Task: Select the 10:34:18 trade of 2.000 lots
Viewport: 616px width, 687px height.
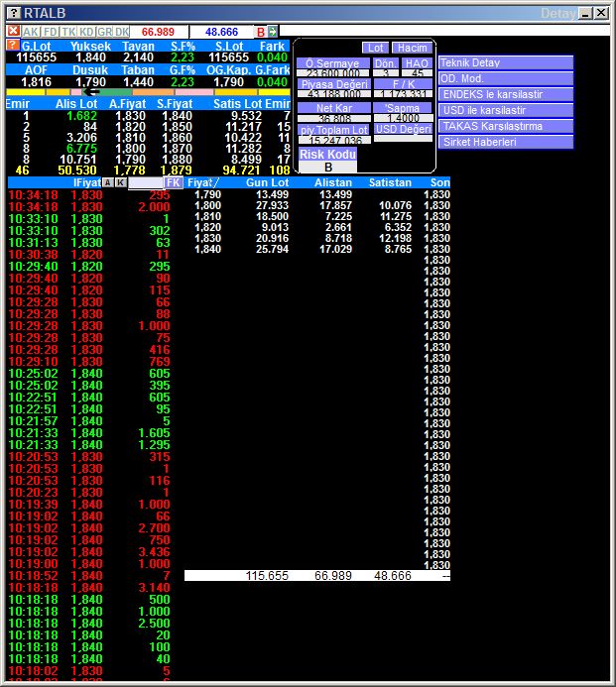Action: 89,207
